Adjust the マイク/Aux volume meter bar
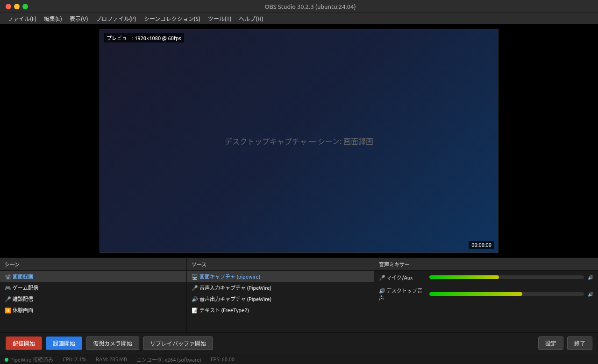This screenshot has height=364, width=598. click(x=506, y=277)
